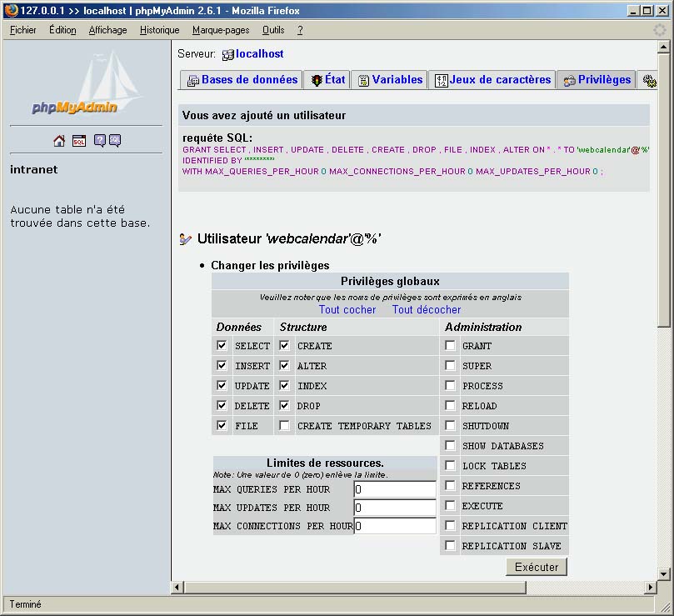Screen dimensions: 674x616
Task: Click the Tout décocher link
Action: [x=427, y=310]
